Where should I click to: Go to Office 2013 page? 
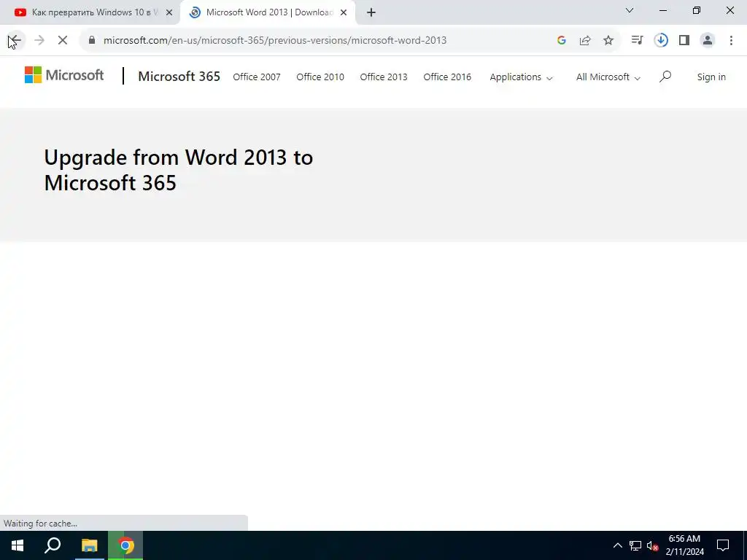[384, 77]
